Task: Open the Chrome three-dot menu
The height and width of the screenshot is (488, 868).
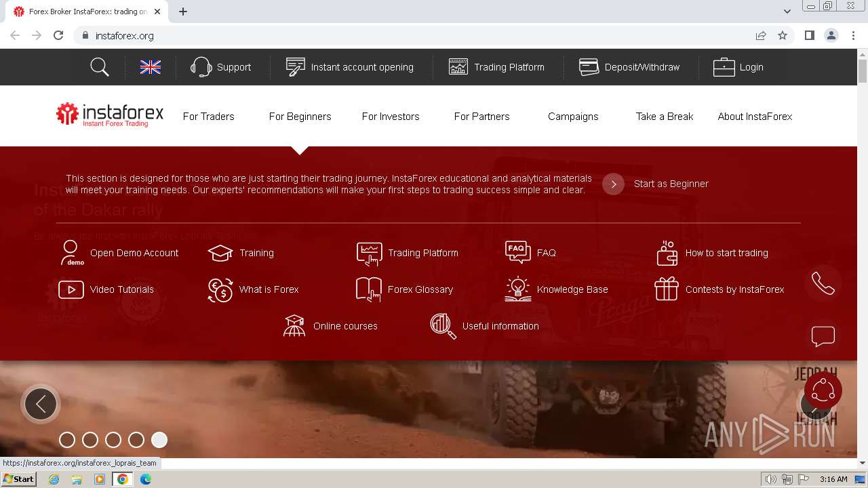Action: click(x=853, y=35)
